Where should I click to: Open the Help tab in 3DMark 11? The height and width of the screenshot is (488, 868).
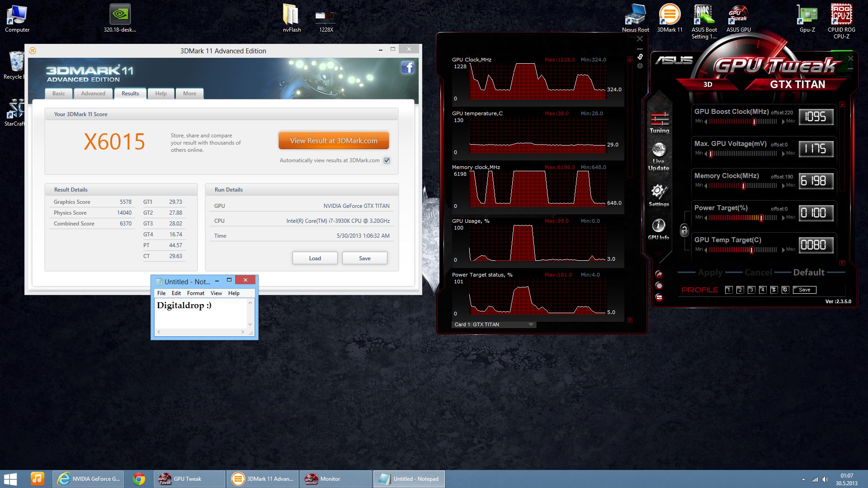161,94
